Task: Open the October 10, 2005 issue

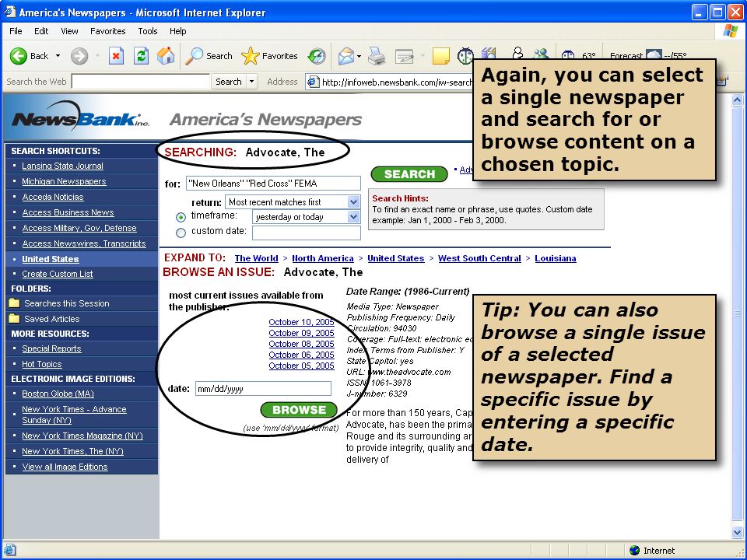Action: click(x=302, y=322)
